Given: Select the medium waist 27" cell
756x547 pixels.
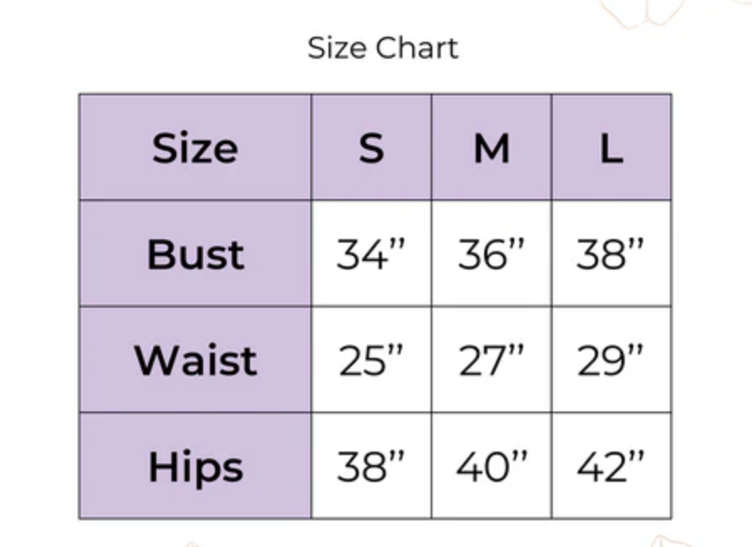Looking at the screenshot, I should [x=492, y=360].
